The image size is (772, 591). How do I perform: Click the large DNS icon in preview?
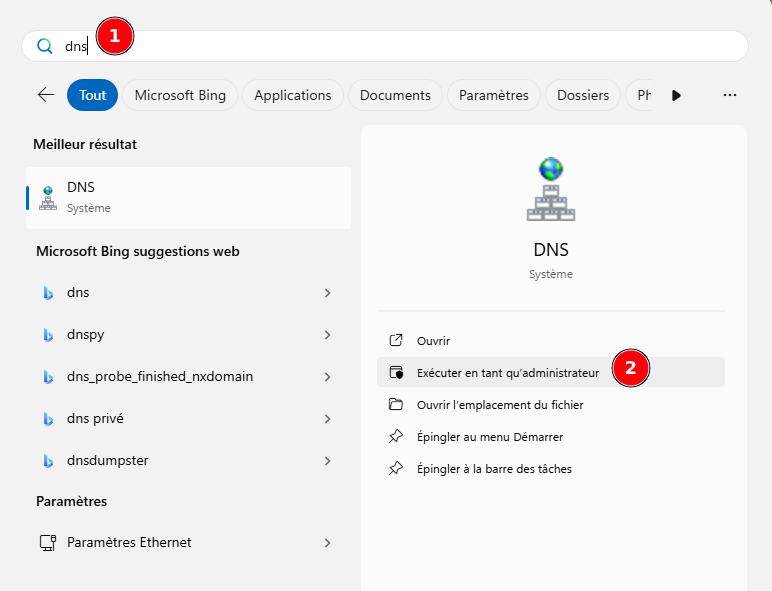[x=551, y=189]
